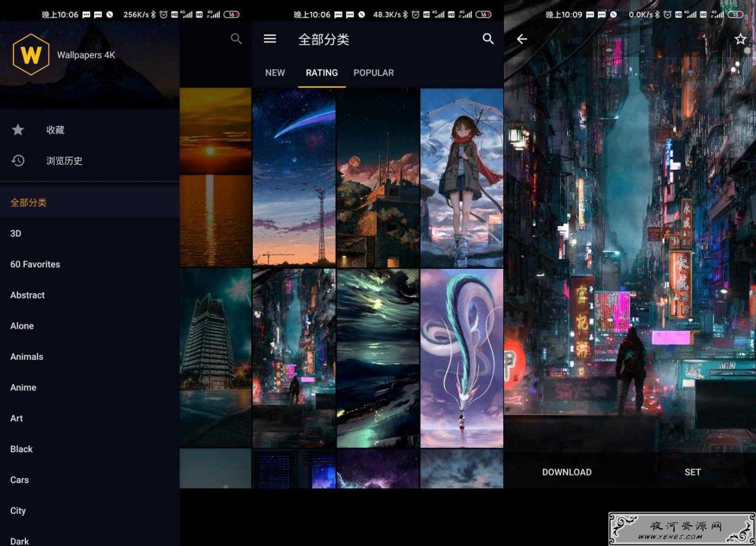Viewport: 756px width, 546px height.
Task: Open the Anime category
Action: 90,387
